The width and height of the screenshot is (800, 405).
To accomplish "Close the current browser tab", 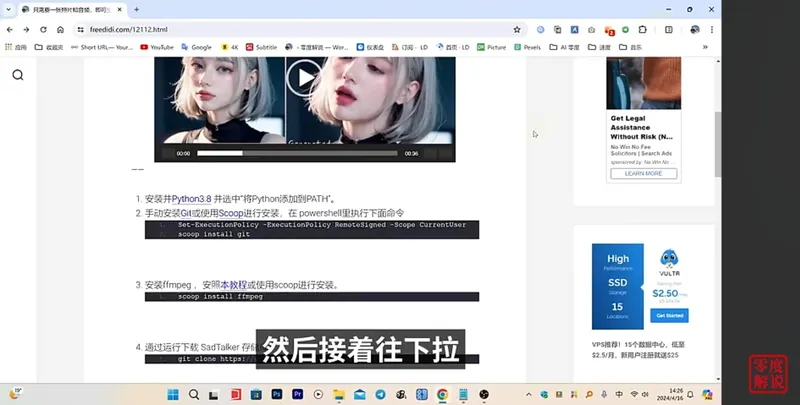I will (120, 9).
